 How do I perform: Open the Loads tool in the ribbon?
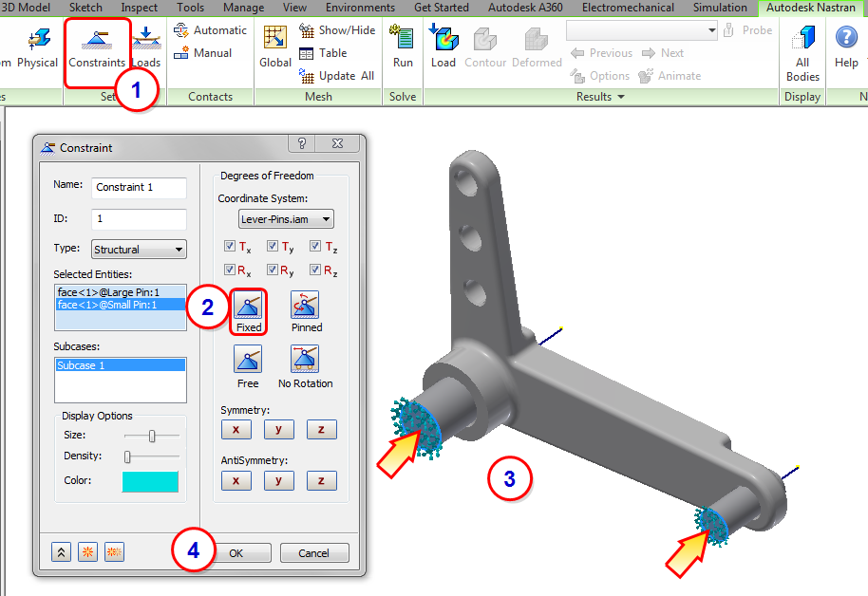pos(146,49)
